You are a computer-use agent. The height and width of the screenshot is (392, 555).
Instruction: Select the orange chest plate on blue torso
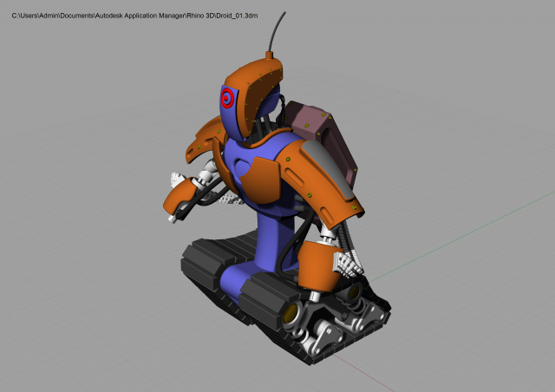261,180
